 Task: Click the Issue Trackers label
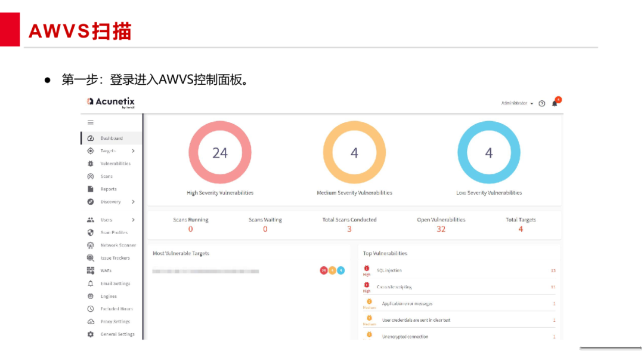click(x=115, y=258)
